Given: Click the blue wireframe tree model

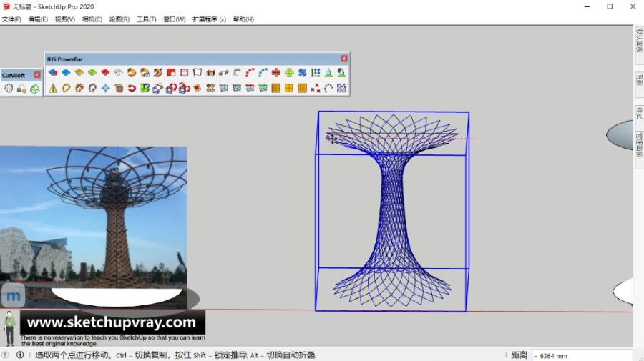Looking at the screenshot, I should click(392, 212).
